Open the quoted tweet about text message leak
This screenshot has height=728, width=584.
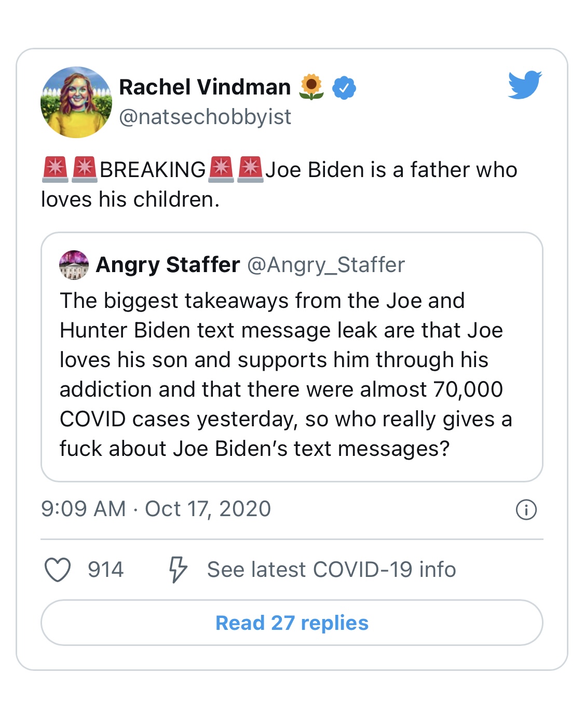click(x=286, y=375)
